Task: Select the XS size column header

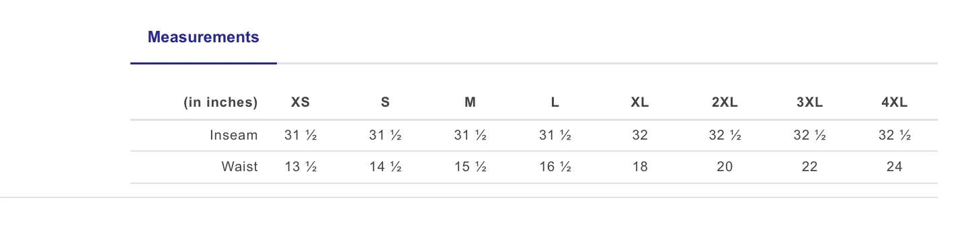Action: 300,103
